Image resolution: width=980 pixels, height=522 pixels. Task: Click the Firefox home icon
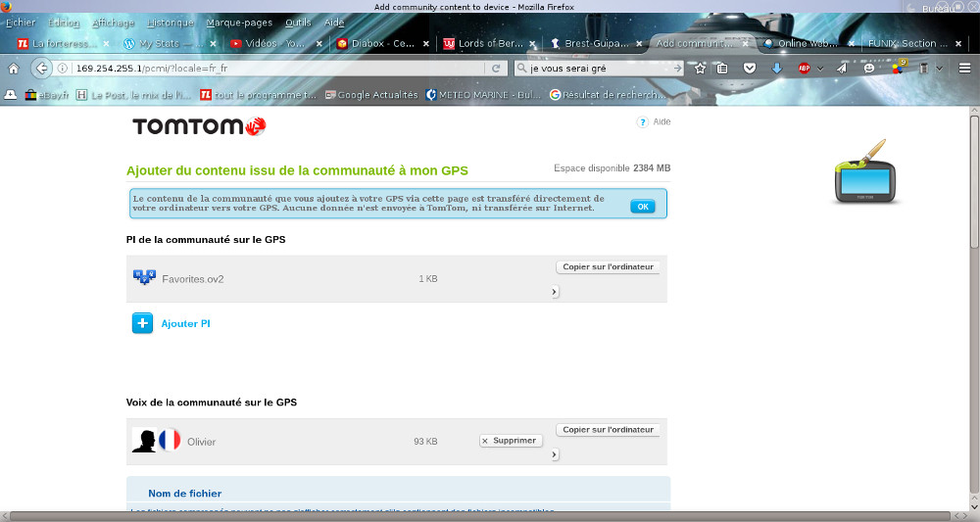coord(13,68)
